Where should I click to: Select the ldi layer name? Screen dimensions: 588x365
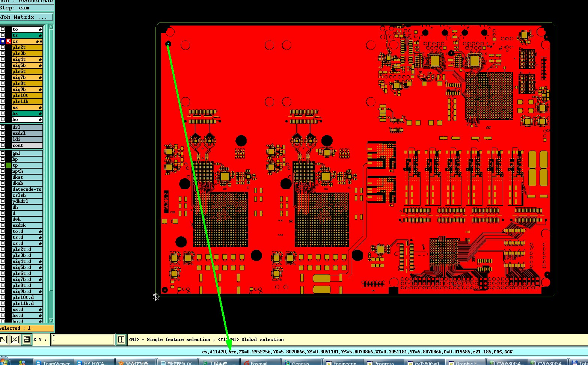point(27,139)
